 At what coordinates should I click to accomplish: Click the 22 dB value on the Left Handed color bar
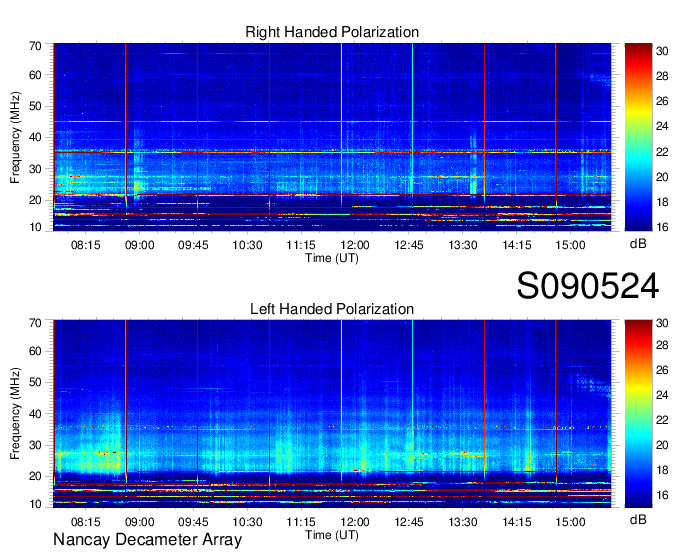coord(662,420)
